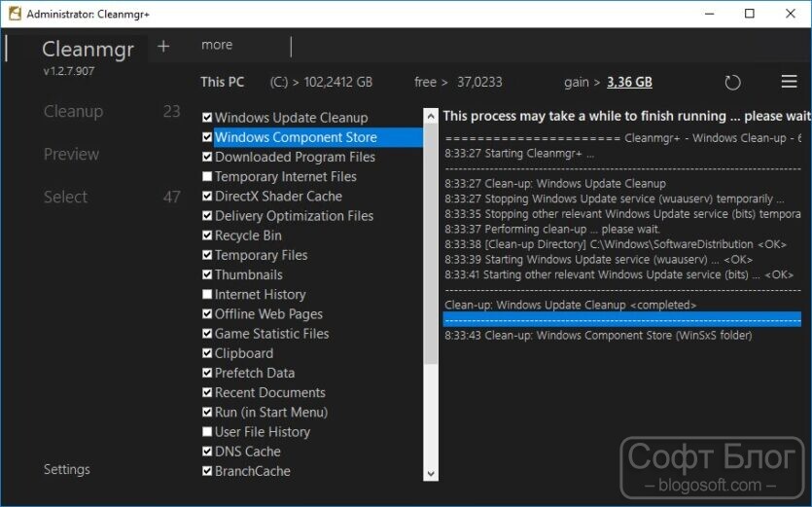
Task: Click the 3,36 GB gain link
Action: coord(629,82)
